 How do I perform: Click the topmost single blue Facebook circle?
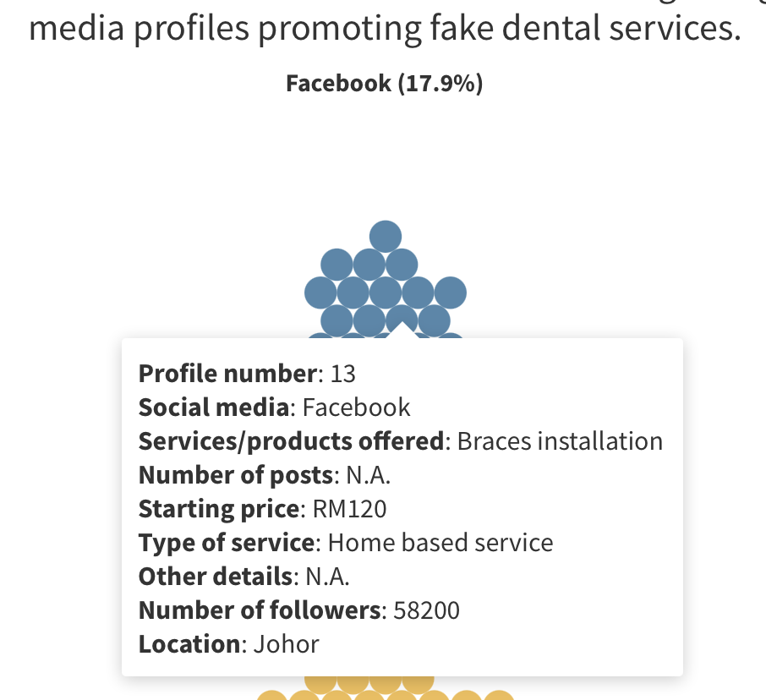coord(386,236)
